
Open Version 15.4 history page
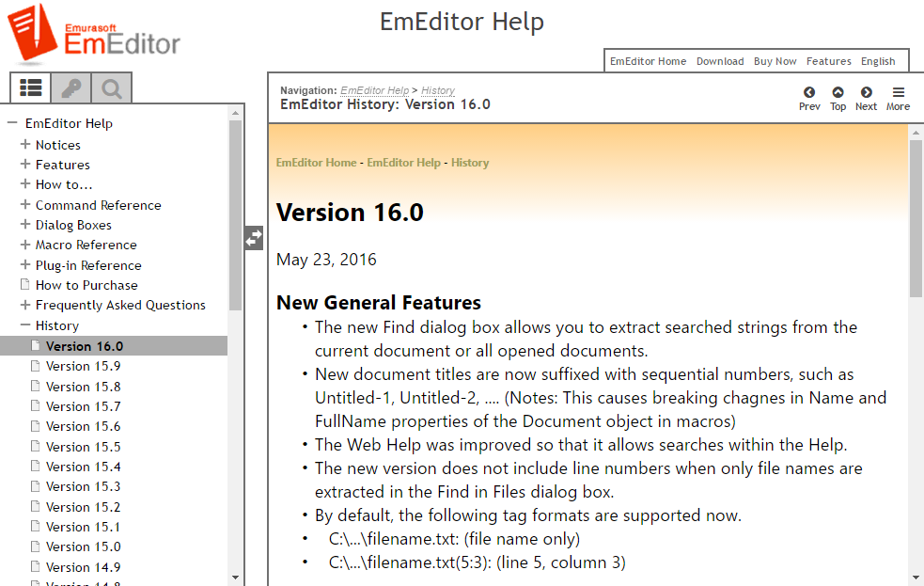83,467
